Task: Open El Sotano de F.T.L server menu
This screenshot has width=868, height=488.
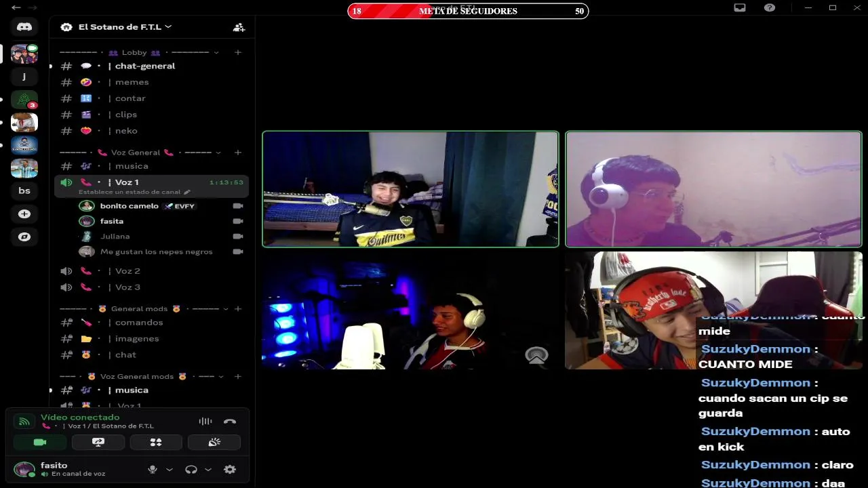Action: coord(125,27)
